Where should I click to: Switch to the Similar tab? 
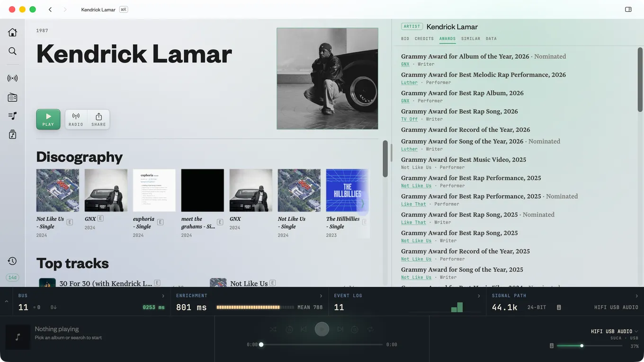471,39
